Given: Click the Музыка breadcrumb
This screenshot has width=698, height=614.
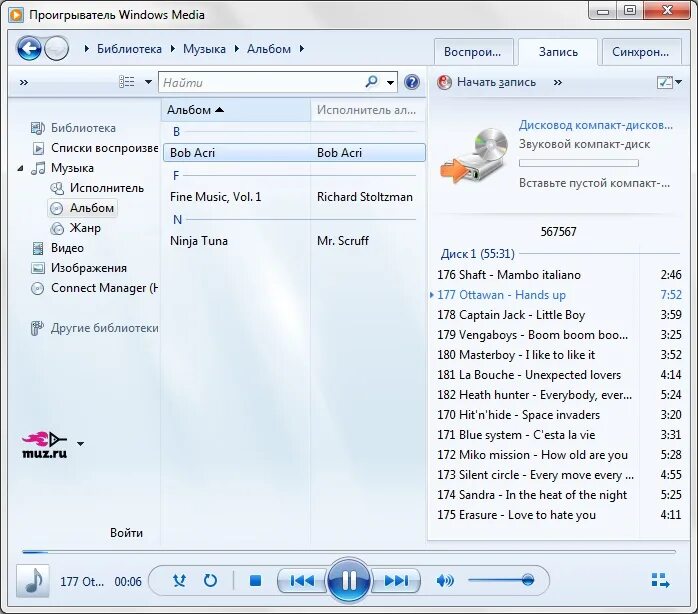Looking at the screenshot, I should [x=204, y=49].
